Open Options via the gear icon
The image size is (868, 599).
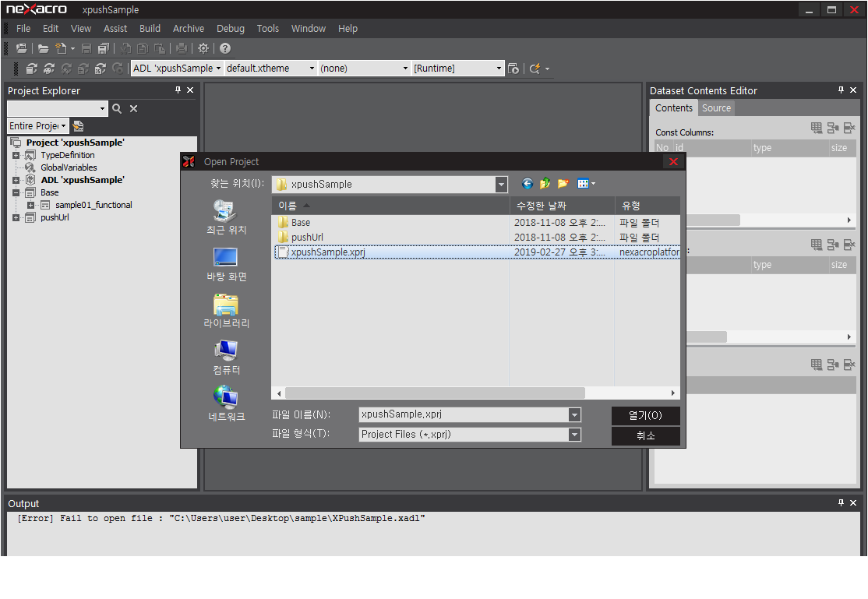pyautogui.click(x=203, y=49)
